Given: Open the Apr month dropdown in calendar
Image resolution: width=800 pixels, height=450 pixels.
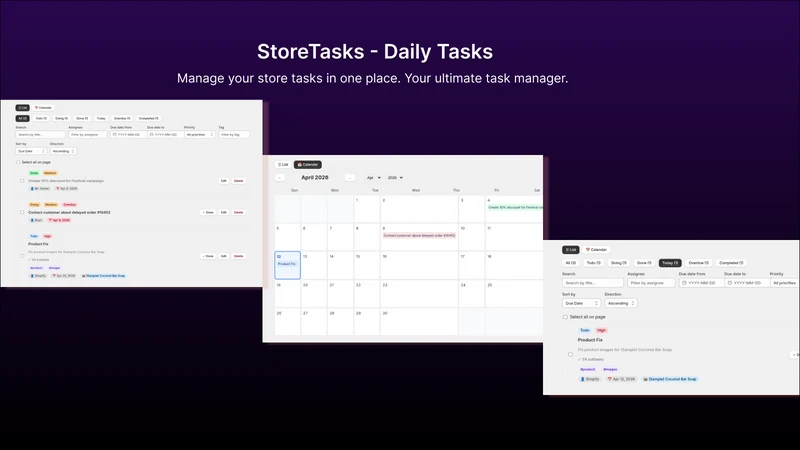Looking at the screenshot, I should coord(373,178).
